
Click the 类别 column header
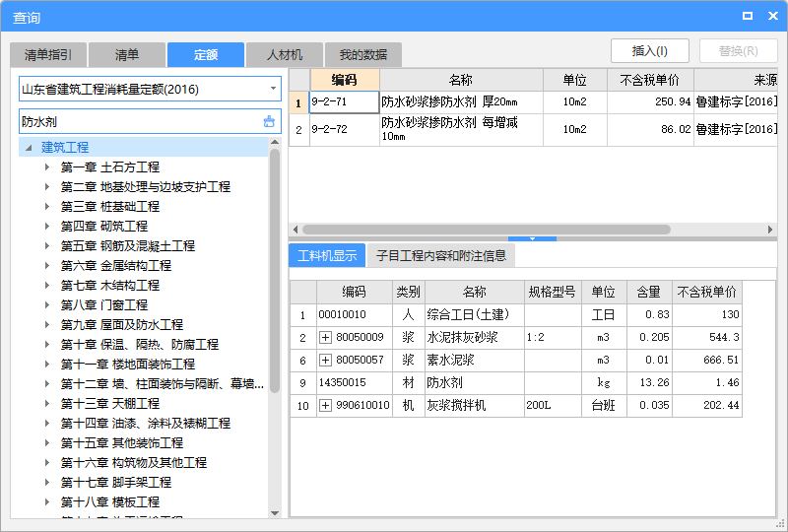click(x=408, y=292)
